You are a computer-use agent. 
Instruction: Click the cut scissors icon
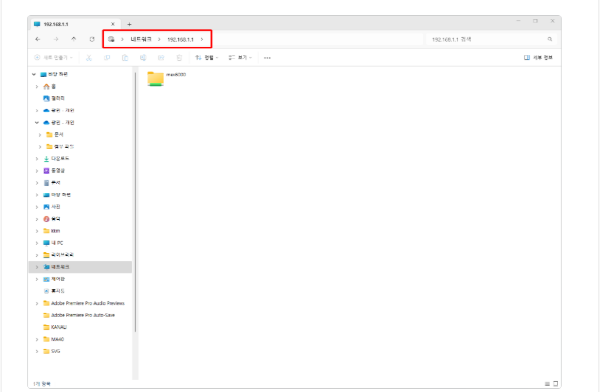tap(89, 58)
